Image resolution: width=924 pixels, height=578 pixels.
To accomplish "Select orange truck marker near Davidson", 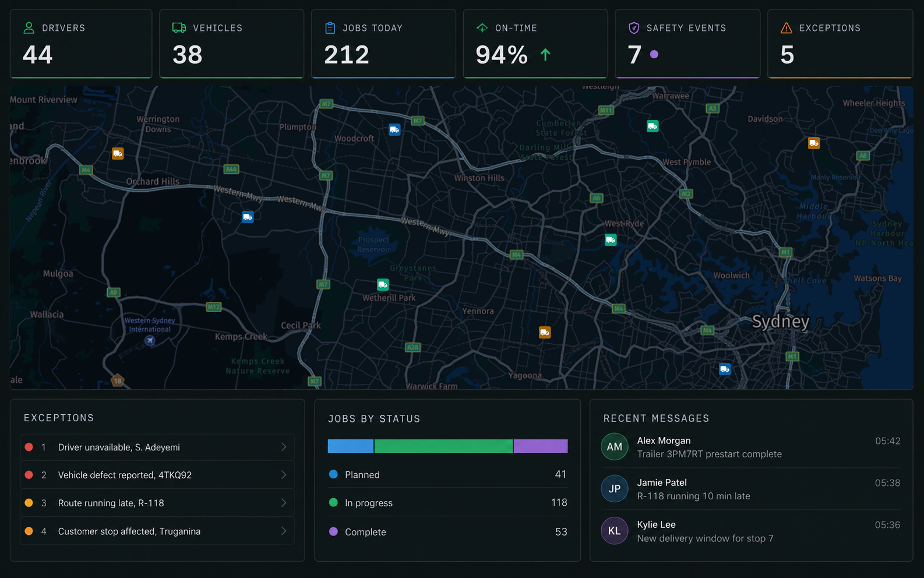I will coord(814,143).
